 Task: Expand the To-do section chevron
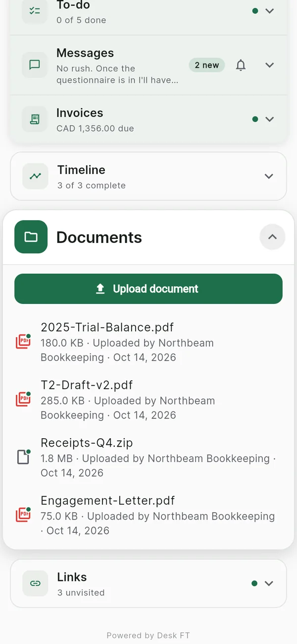[269, 10]
